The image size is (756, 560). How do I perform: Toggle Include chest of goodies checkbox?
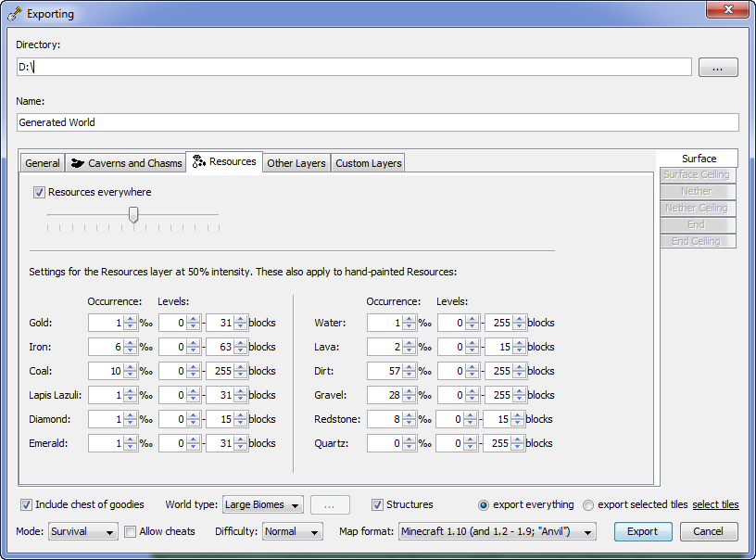[x=26, y=505]
